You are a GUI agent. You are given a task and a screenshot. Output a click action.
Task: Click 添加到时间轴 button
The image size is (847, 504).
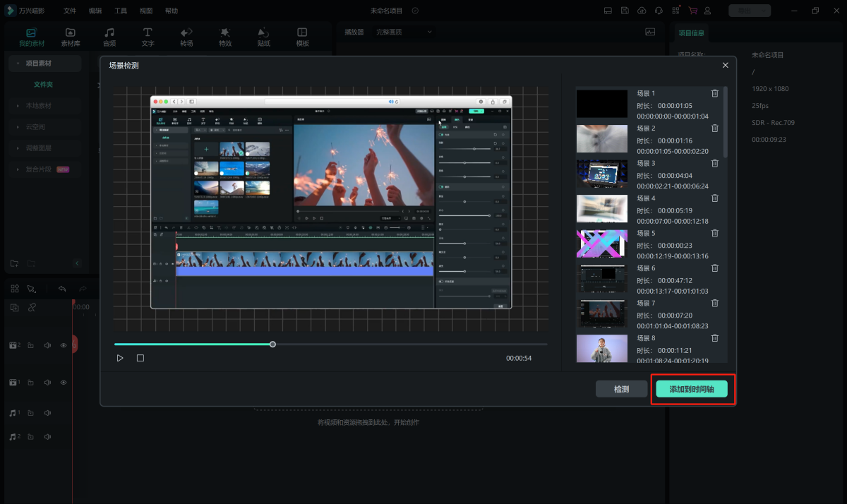[691, 389]
